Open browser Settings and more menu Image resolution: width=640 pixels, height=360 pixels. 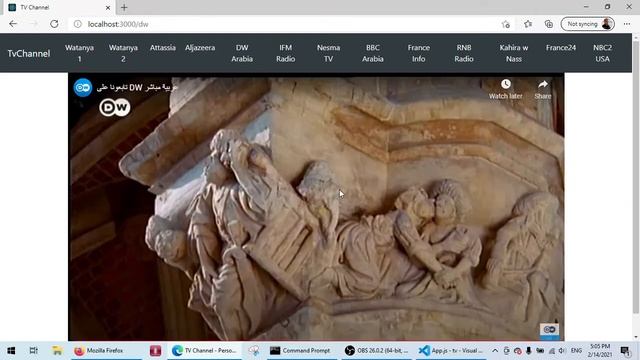[627, 24]
